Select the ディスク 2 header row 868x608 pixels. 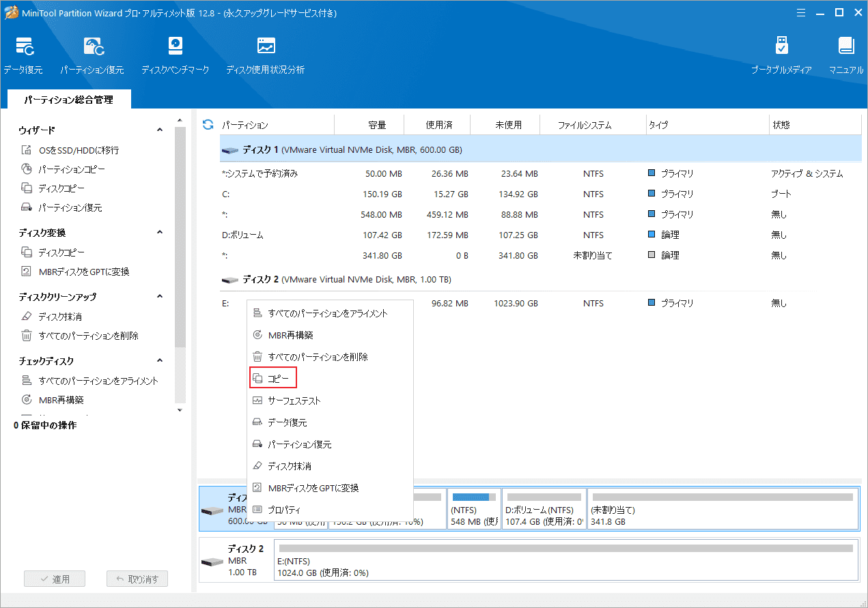pos(540,280)
